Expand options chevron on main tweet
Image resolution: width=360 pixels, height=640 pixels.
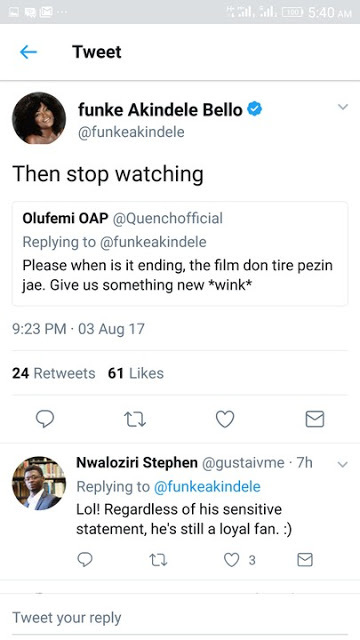click(343, 107)
